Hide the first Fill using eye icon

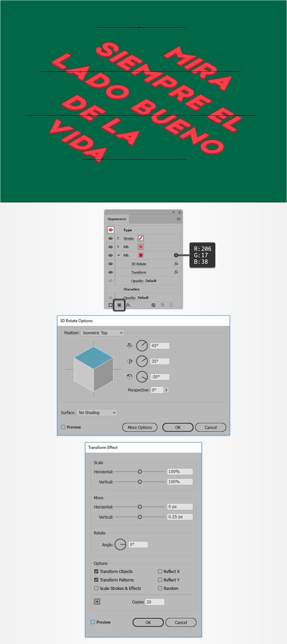pyautogui.click(x=110, y=247)
